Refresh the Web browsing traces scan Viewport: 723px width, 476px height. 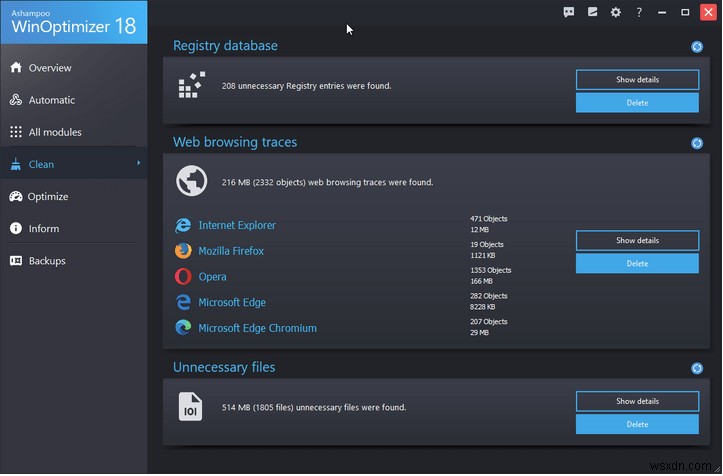click(x=697, y=143)
